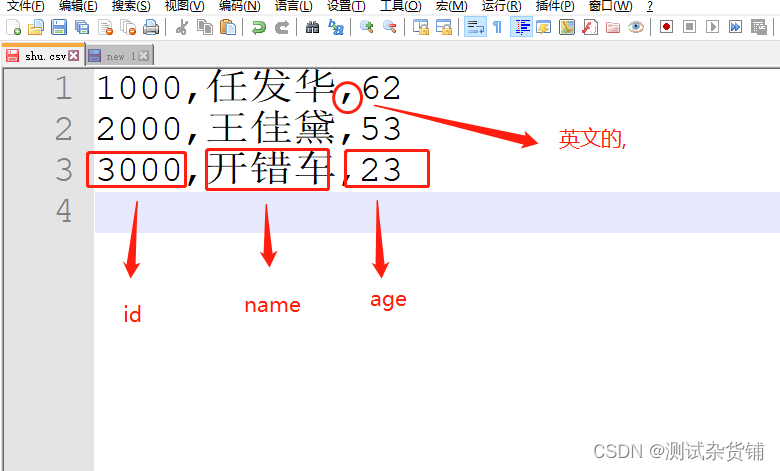Toggle synchronized vertical scrolling icon

420,27
